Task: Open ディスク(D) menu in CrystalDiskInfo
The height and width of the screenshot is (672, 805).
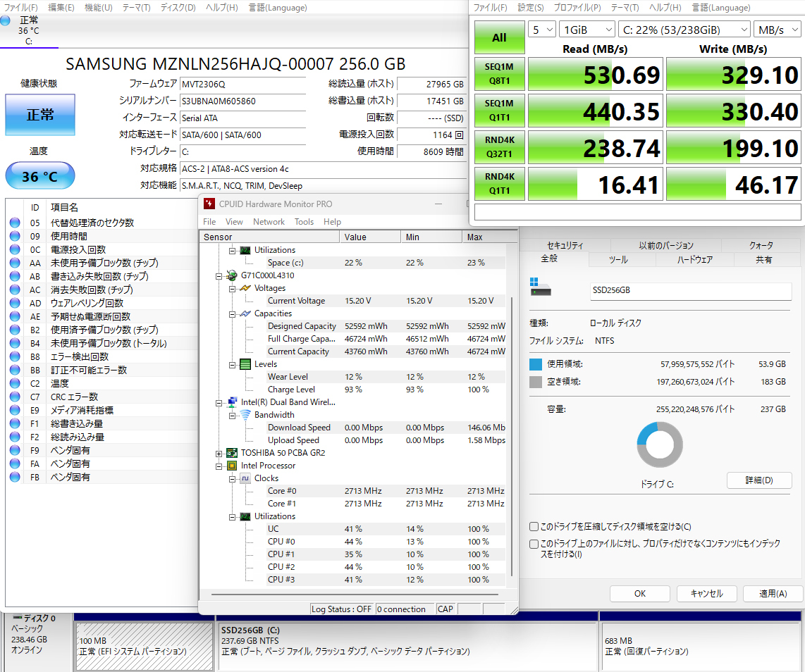Action: [178, 8]
